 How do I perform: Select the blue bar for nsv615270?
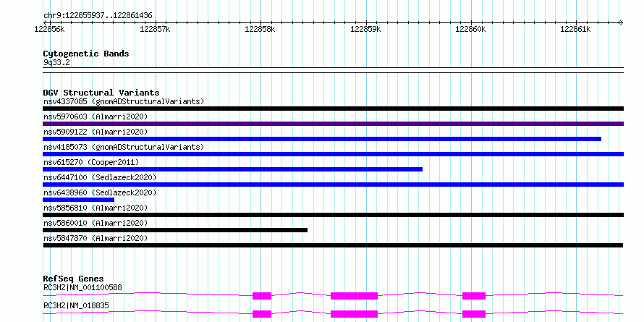click(232, 169)
